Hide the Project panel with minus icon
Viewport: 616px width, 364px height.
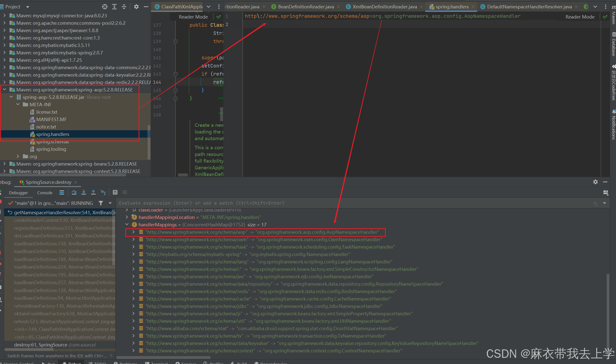pos(146,7)
